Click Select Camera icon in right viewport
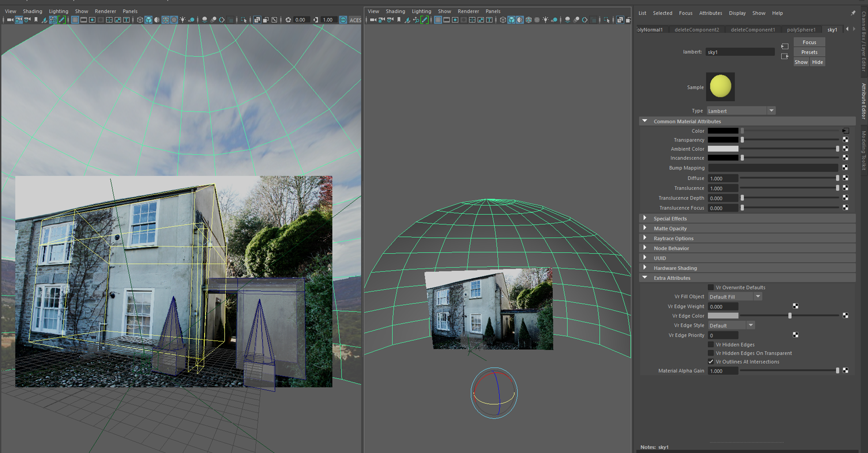 (x=373, y=20)
